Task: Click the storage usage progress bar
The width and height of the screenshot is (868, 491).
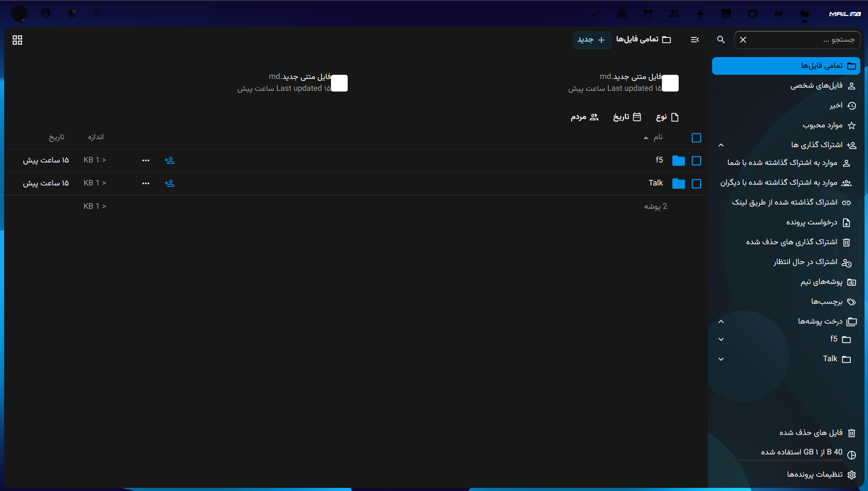Action: coord(782,460)
